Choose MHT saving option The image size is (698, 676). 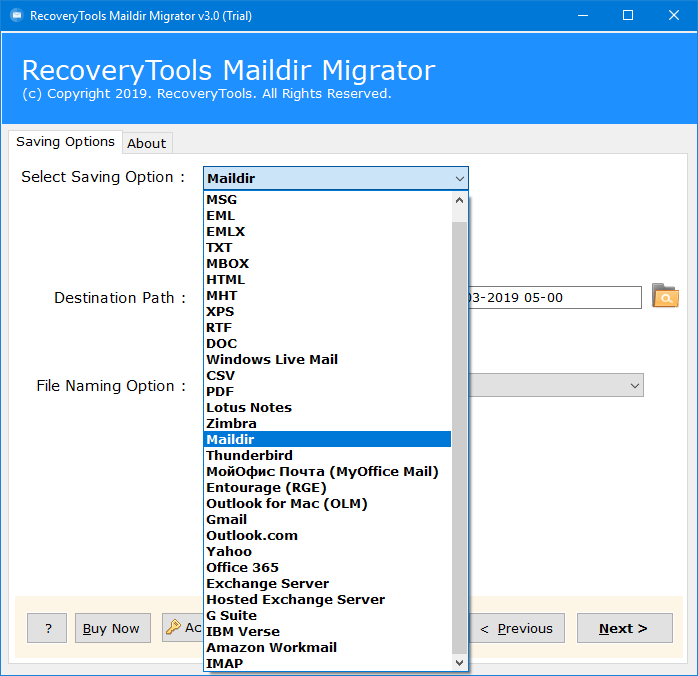coord(328,296)
